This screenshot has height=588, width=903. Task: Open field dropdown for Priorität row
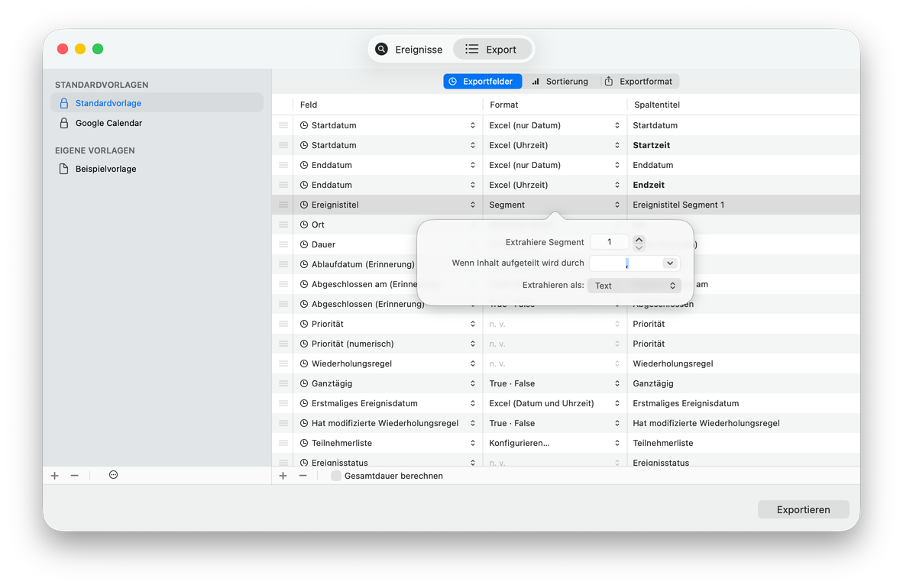pos(472,325)
